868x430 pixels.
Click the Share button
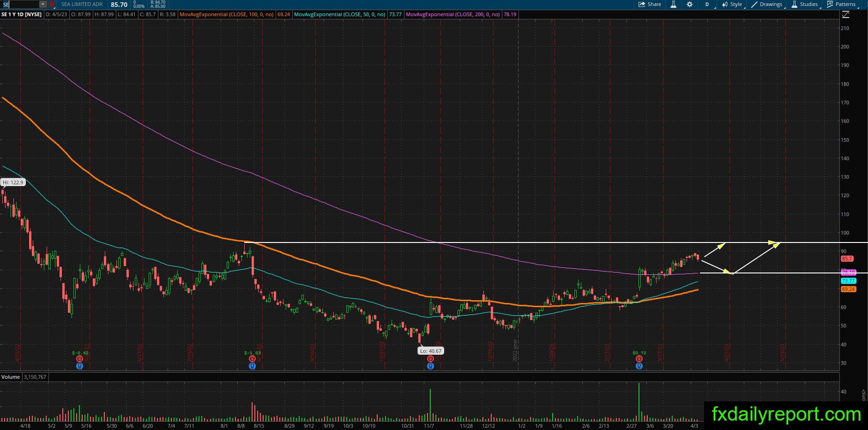point(650,4)
